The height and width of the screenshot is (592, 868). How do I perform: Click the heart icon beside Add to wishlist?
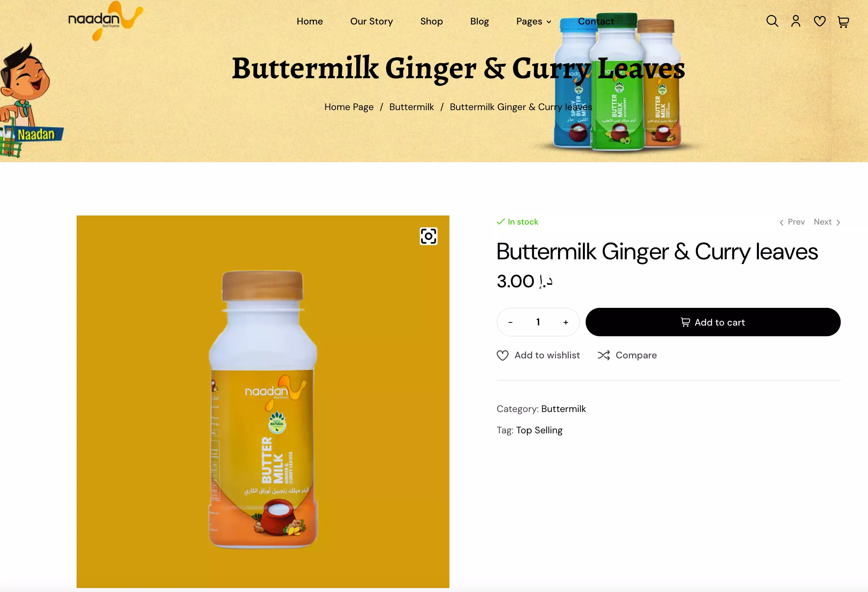tap(502, 355)
